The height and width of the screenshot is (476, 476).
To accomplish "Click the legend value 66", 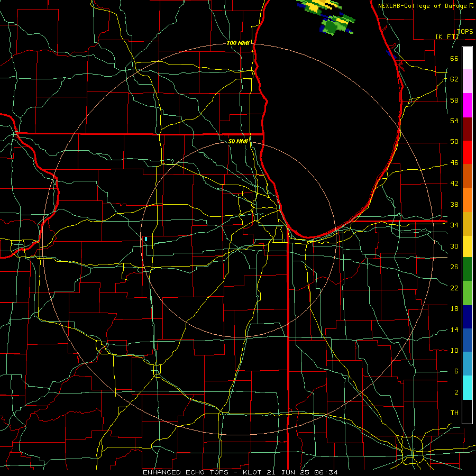I will [x=454, y=58].
